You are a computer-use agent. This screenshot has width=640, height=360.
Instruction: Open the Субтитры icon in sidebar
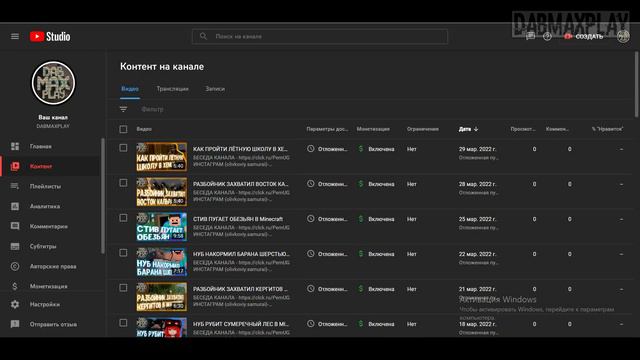click(15, 246)
